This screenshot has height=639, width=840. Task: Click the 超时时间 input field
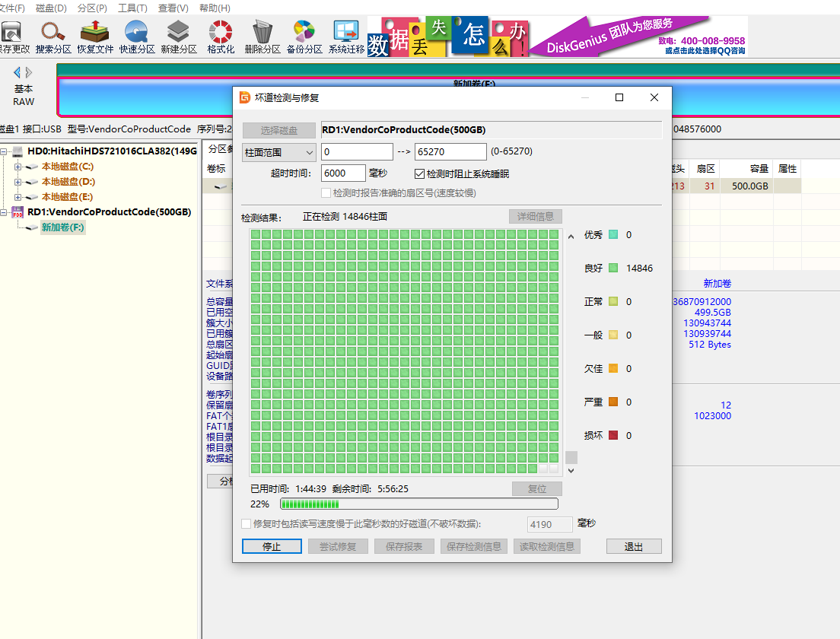pos(343,173)
